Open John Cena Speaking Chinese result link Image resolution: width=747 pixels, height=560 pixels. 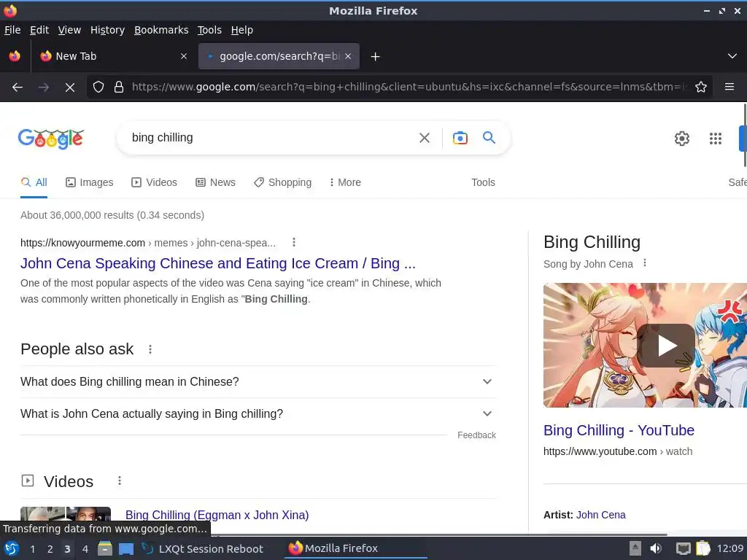tap(217, 263)
